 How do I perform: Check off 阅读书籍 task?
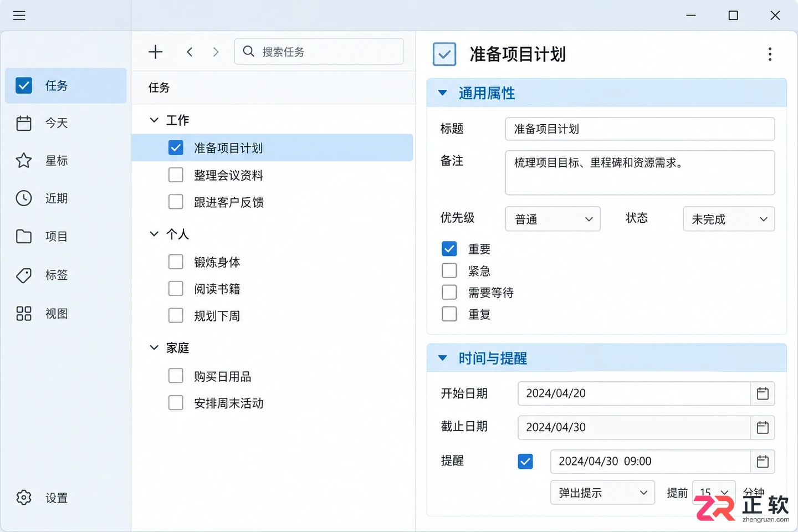click(176, 289)
